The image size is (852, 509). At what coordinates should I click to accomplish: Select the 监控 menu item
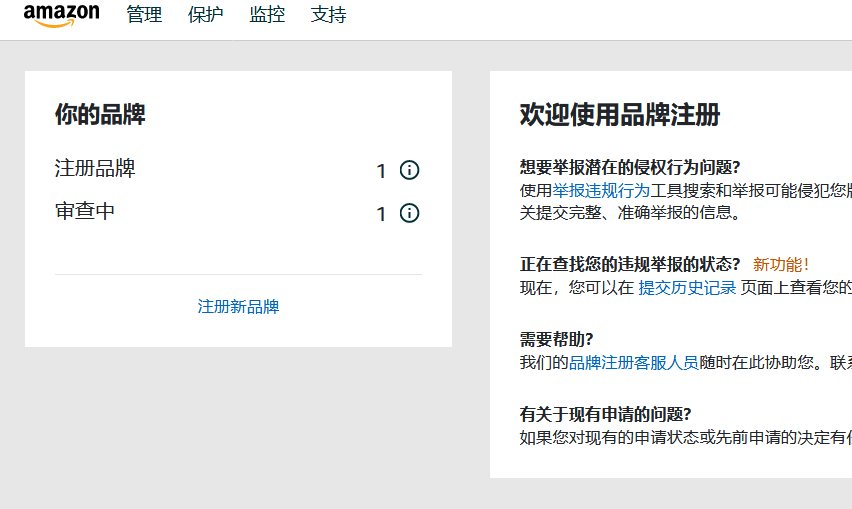tap(267, 15)
